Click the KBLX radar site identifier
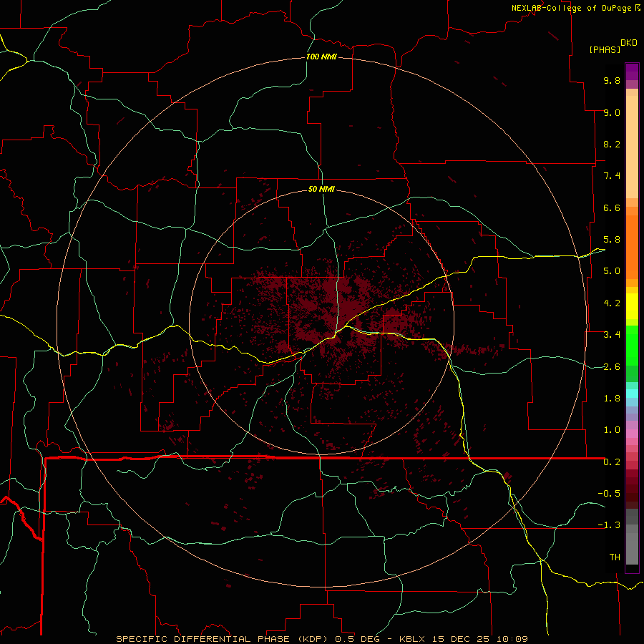The height and width of the screenshot is (644, 644). [x=414, y=639]
